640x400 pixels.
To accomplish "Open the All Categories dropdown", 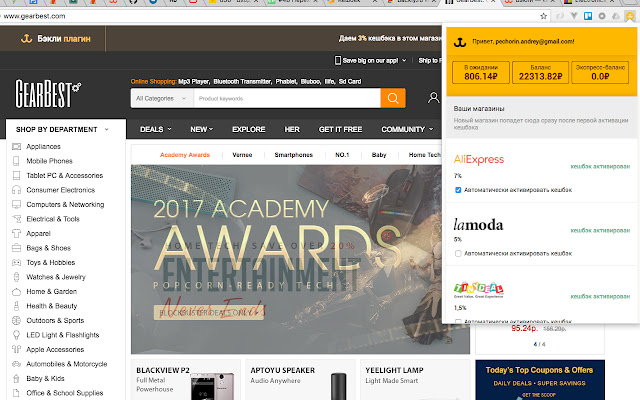I will tap(162, 98).
